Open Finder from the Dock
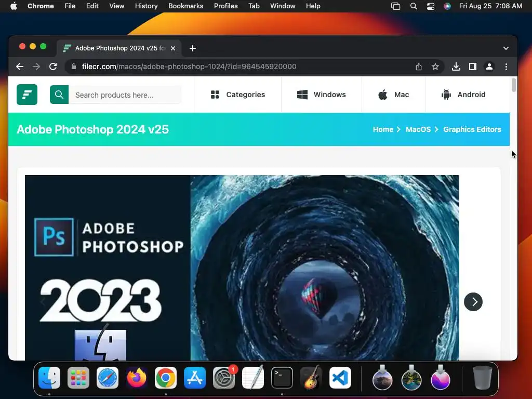This screenshot has height=399, width=532. click(49, 378)
